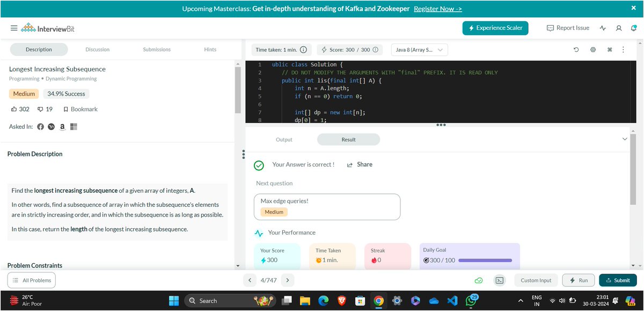The height and width of the screenshot is (311, 644).
Task: Go to the InterviewBit home logo
Action: 48,28
